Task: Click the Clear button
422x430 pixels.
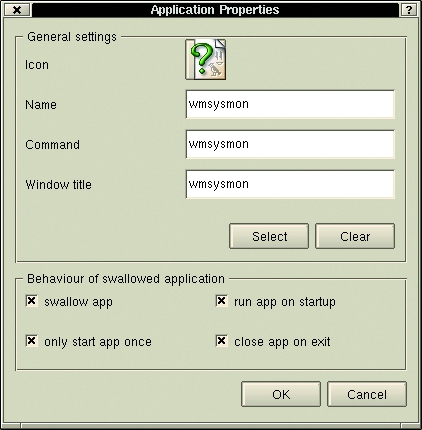Action: point(355,236)
